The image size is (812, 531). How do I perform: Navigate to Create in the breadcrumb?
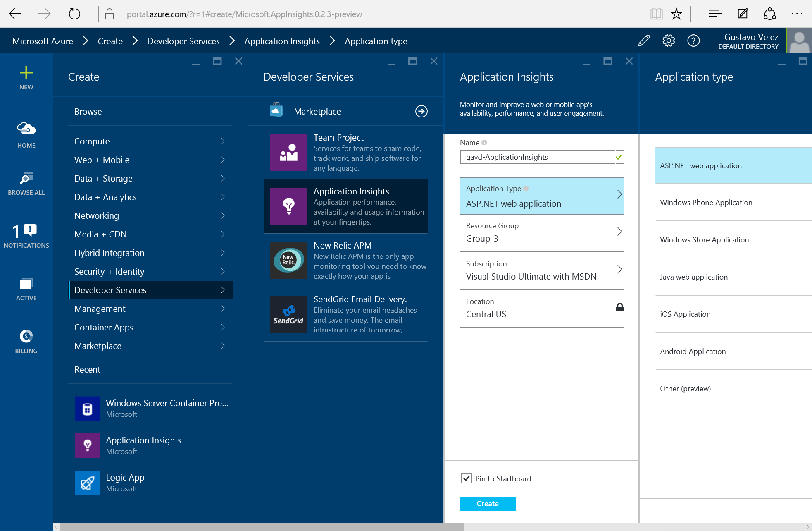[x=110, y=41]
